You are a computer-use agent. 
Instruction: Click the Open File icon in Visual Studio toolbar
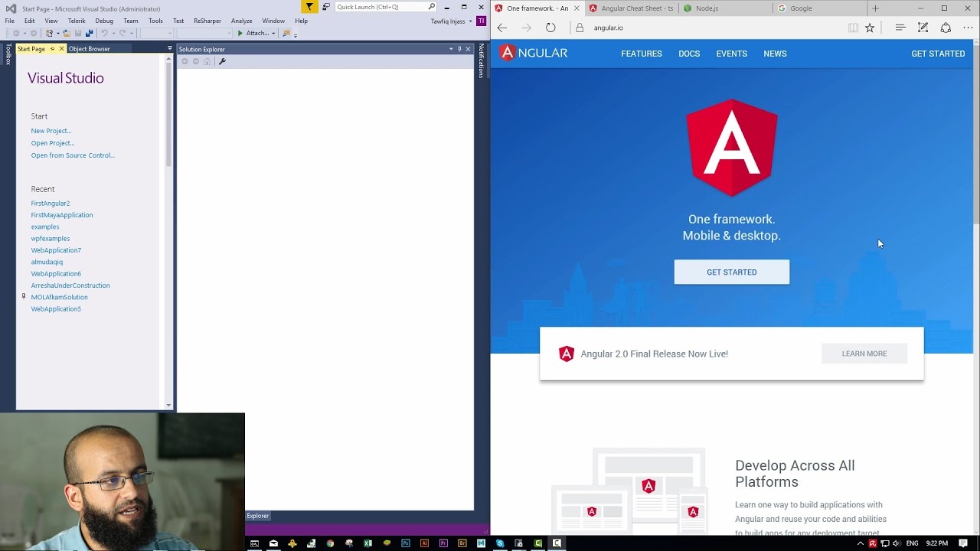coord(67,34)
